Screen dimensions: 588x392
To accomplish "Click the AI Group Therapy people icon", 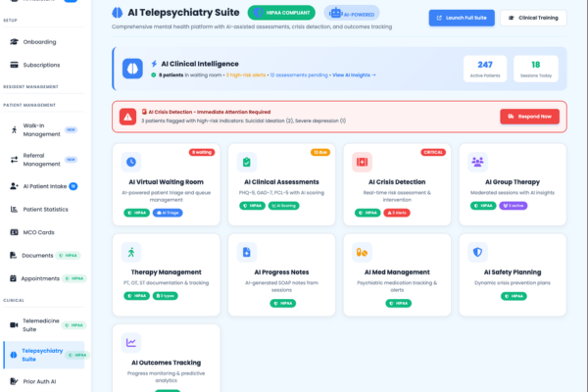I will 477,162.
